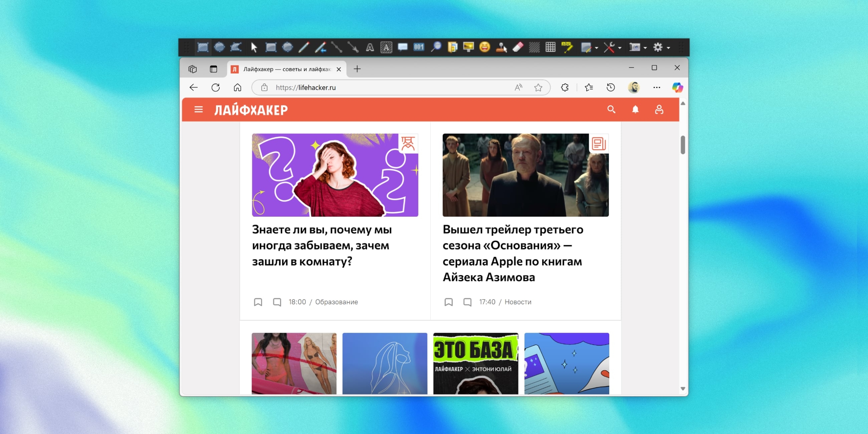Close the Лайфхакер tab
Viewport: 868px width, 434px height.
[339, 69]
